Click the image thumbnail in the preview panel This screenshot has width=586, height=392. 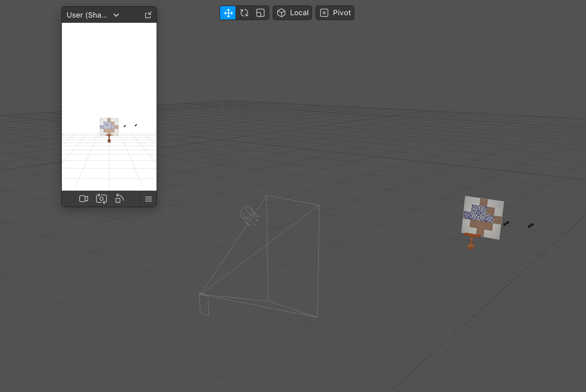(x=109, y=127)
